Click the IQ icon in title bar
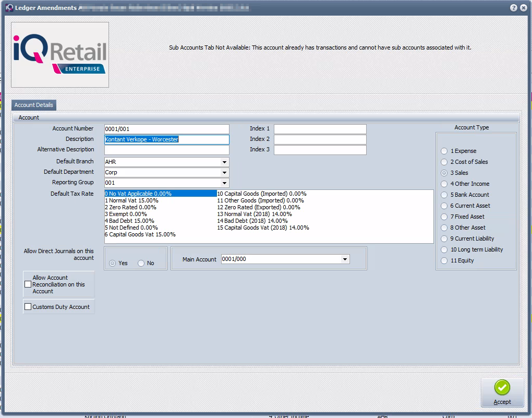The width and height of the screenshot is (532, 418). [x=9, y=7]
